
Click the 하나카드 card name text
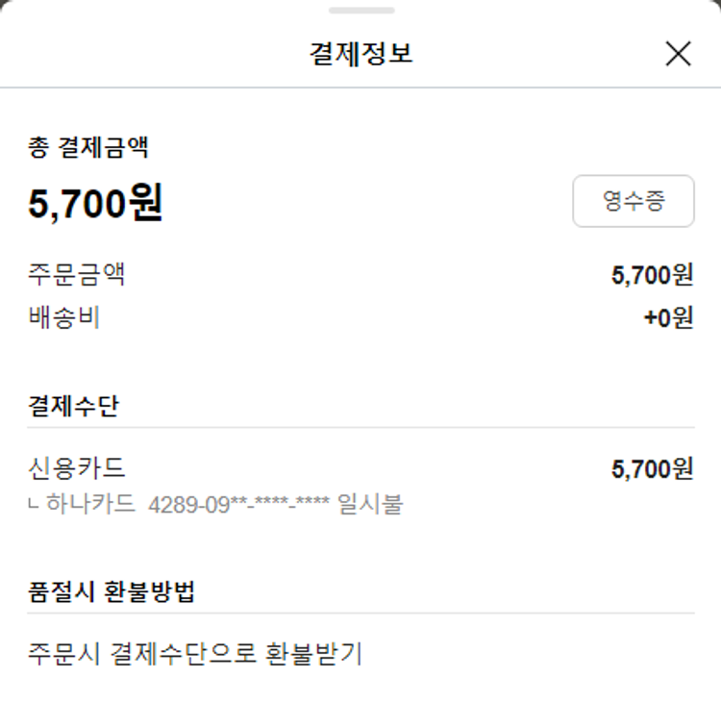(91, 504)
